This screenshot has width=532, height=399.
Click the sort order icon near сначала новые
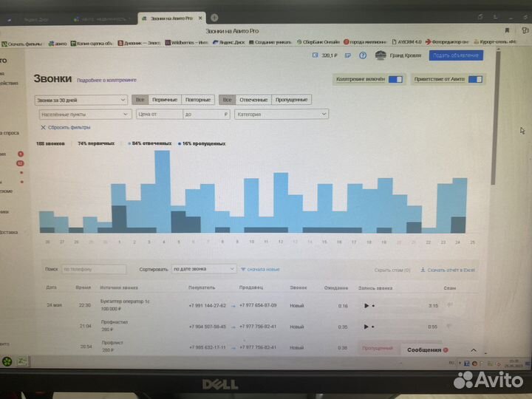click(243, 270)
